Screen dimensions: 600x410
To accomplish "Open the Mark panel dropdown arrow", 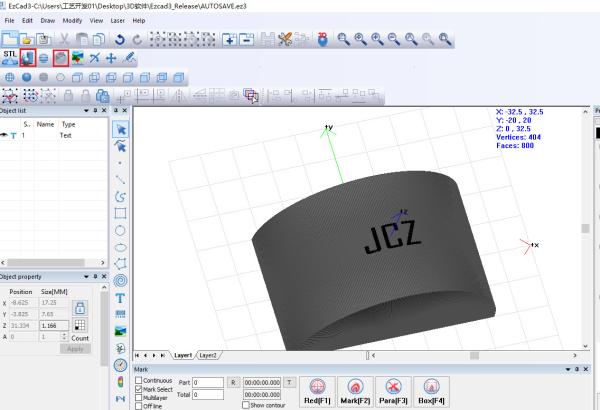I will 568,369.
